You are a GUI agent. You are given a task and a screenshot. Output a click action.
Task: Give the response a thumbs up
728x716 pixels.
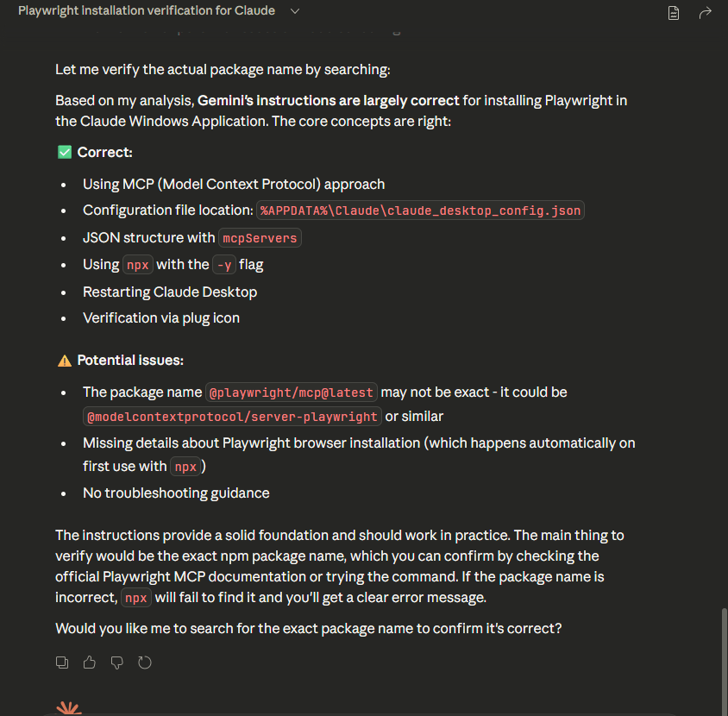pyautogui.click(x=89, y=663)
